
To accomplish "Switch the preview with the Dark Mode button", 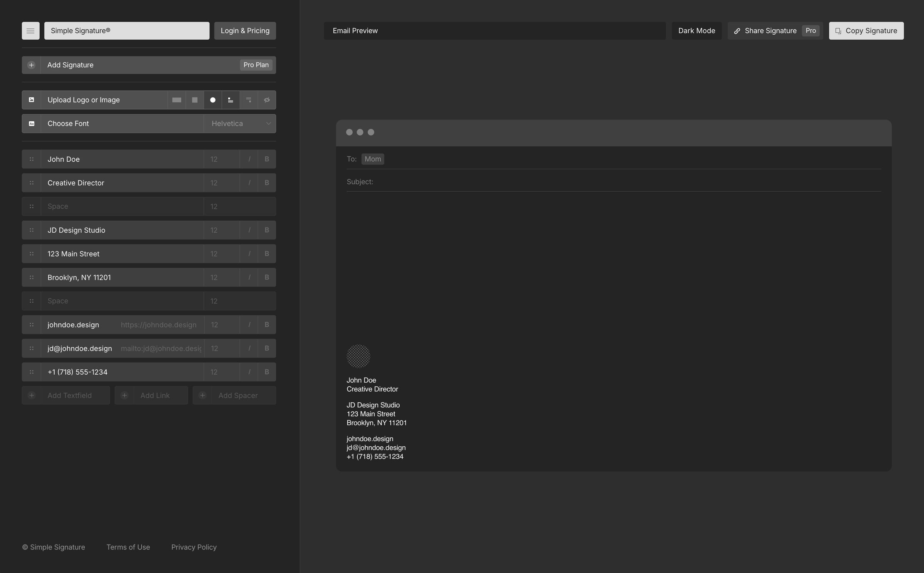I will [x=696, y=31].
